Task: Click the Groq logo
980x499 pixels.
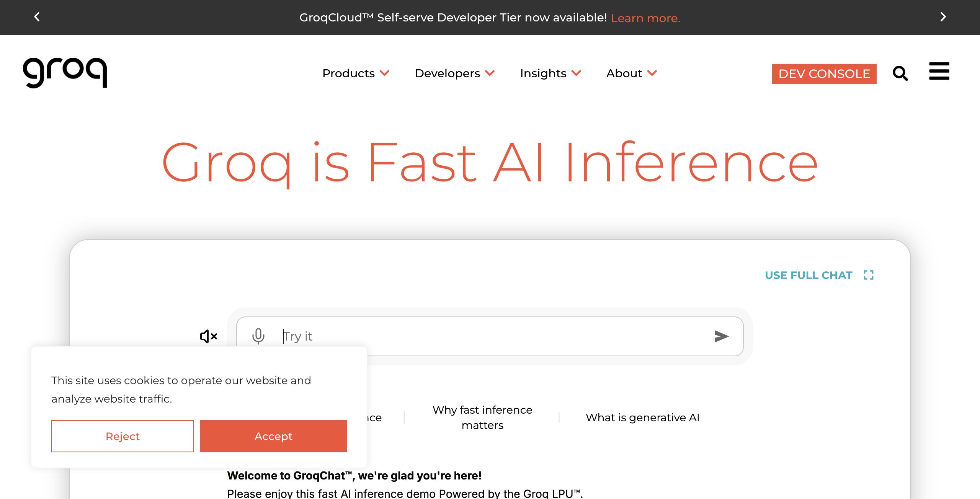Action: pos(65,73)
